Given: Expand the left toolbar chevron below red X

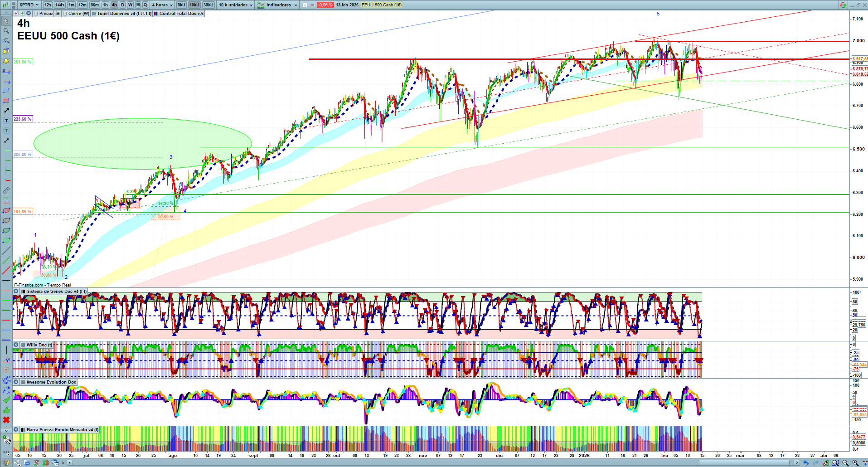Looking at the screenshot, I should 6,430.
